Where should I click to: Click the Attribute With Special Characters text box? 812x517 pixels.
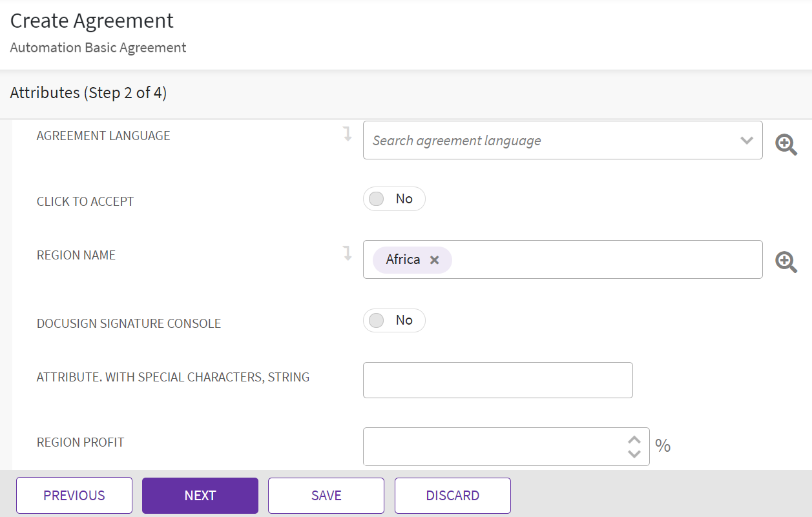(497, 380)
